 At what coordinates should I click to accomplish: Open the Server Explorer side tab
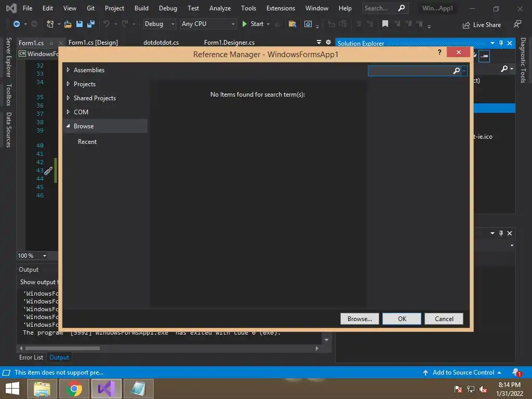click(9, 57)
